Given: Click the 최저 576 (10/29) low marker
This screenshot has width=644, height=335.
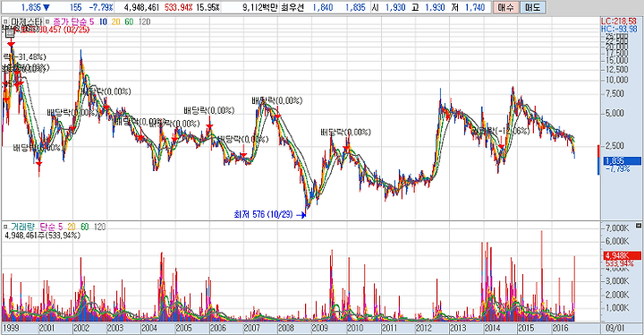Looking at the screenshot, I should click(263, 214).
